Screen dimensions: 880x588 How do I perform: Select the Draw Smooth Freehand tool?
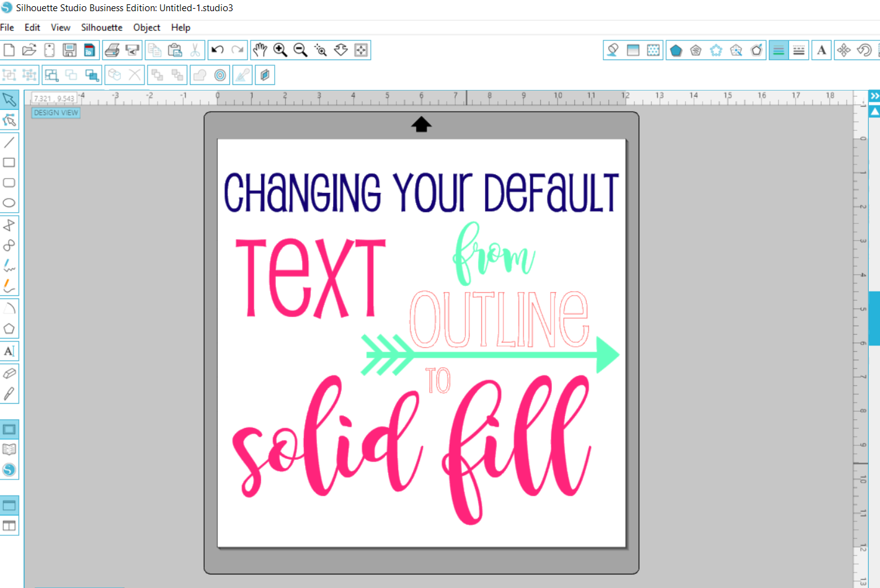[9, 286]
